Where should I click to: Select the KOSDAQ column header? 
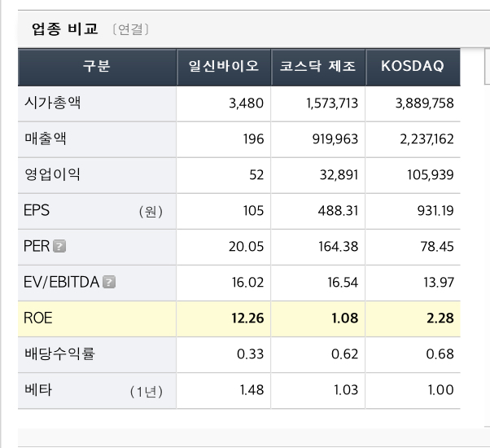pyautogui.click(x=413, y=66)
